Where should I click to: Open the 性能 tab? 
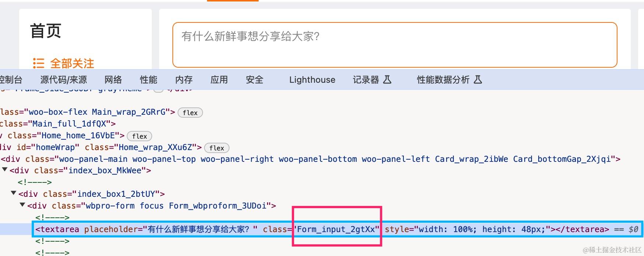point(148,79)
